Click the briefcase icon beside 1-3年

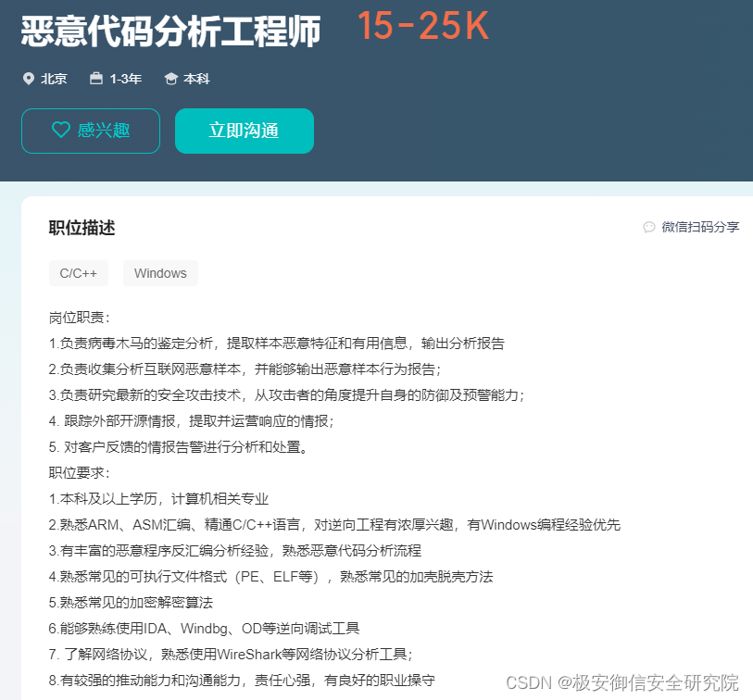tap(96, 79)
